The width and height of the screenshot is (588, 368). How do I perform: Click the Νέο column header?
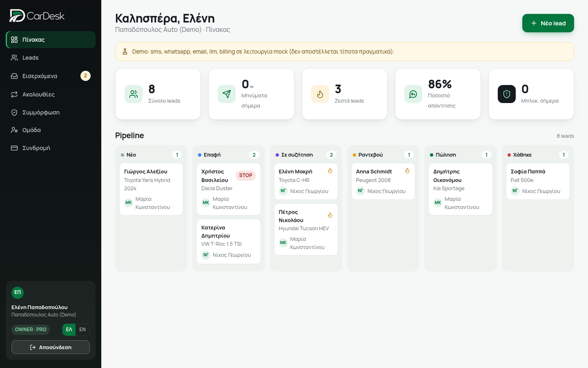pos(151,155)
